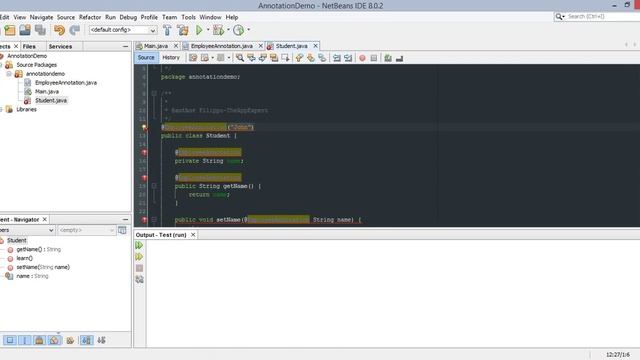The height and width of the screenshot is (360, 640).
Task: Open the Run Project dropdown arrow
Action: pos(208,30)
